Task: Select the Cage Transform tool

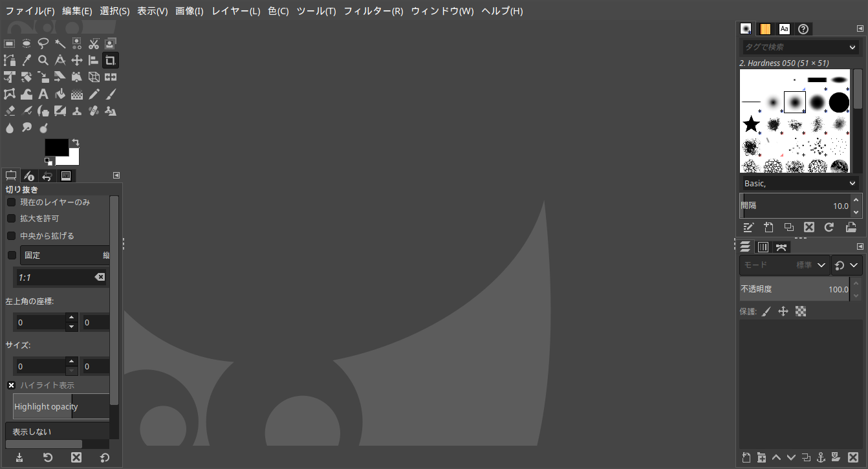Action: click(10, 94)
